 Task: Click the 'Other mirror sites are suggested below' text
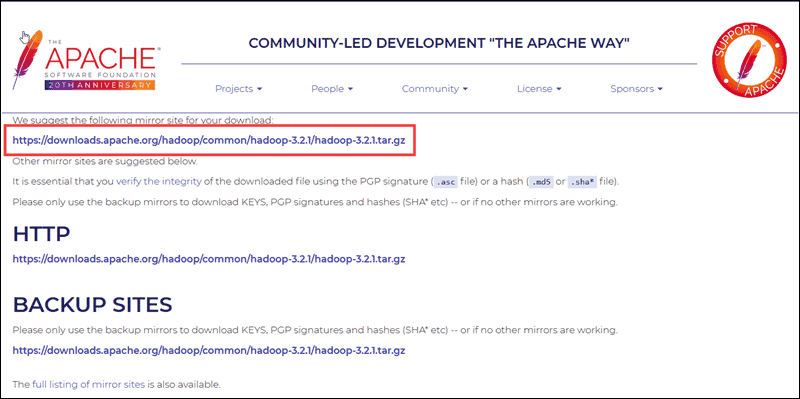tap(105, 161)
